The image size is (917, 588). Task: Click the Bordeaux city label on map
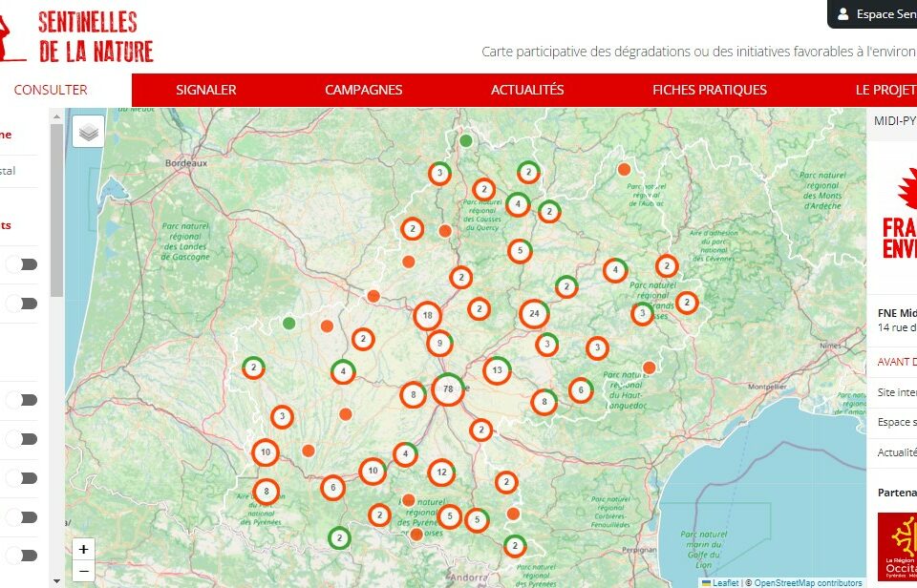[186, 163]
